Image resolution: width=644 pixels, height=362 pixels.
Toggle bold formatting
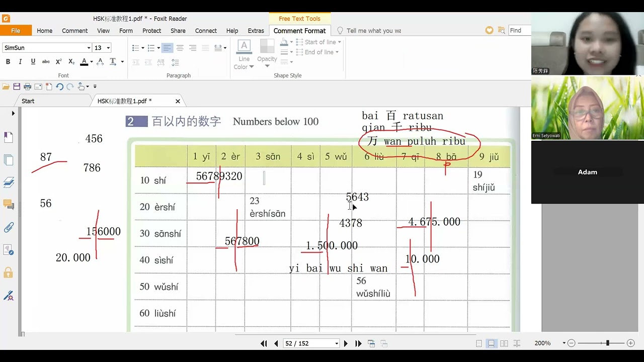coord(8,62)
